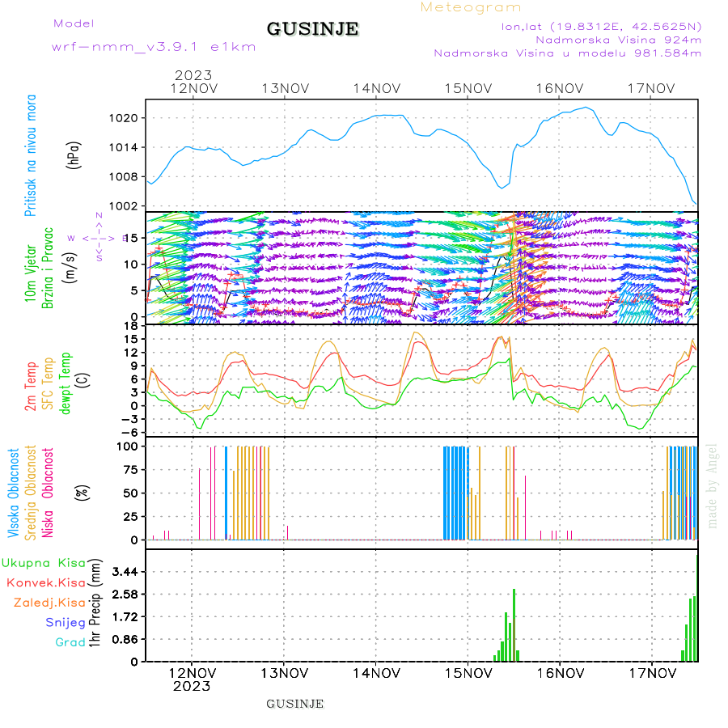The width and height of the screenshot is (728, 728).
Task: Click the −6 tick on the temperature axis
Action: coord(129,432)
